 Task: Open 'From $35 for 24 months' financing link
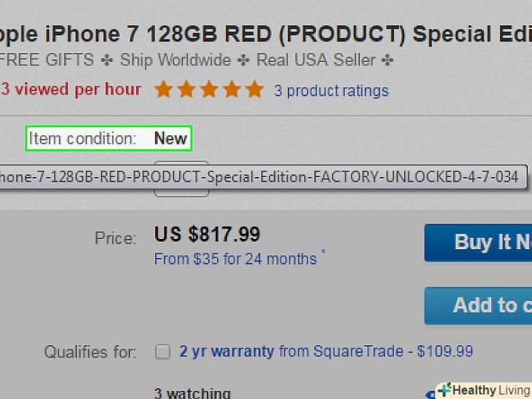[235, 259]
